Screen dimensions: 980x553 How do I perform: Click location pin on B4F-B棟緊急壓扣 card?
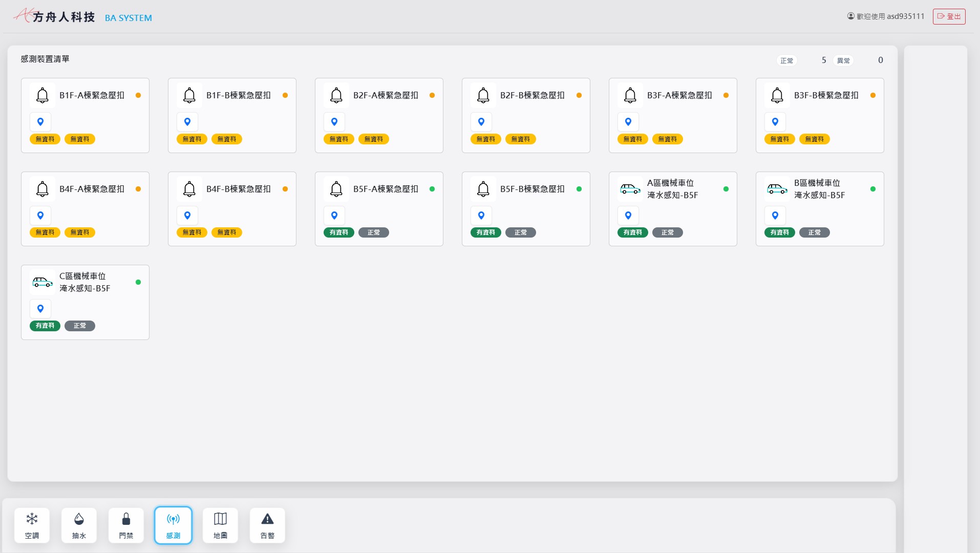pos(187,216)
